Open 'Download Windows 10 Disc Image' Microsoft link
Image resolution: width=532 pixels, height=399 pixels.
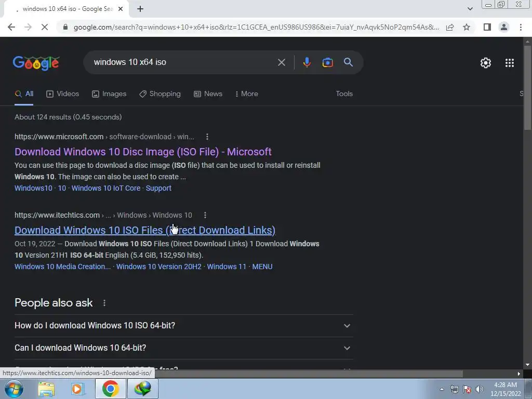tap(143, 152)
